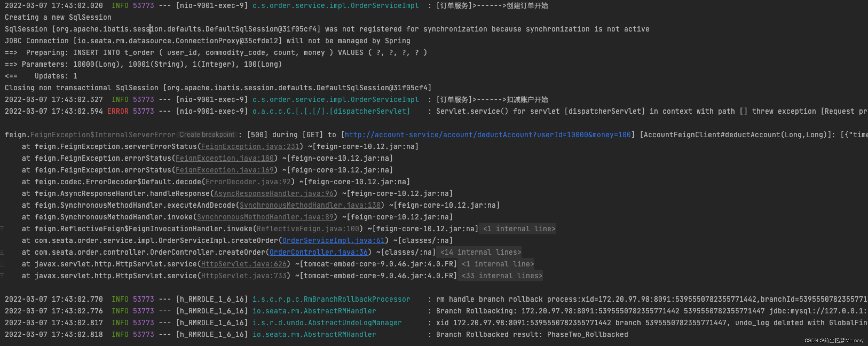Open FeignException.java:231 source link
Viewport: 868px width, 346px height.
point(250,147)
